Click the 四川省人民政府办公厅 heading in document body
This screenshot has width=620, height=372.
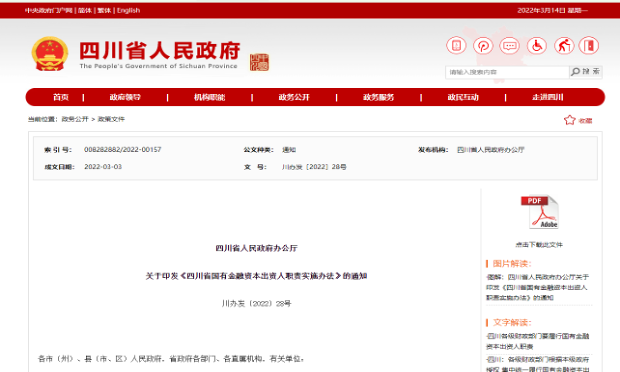click(256, 248)
